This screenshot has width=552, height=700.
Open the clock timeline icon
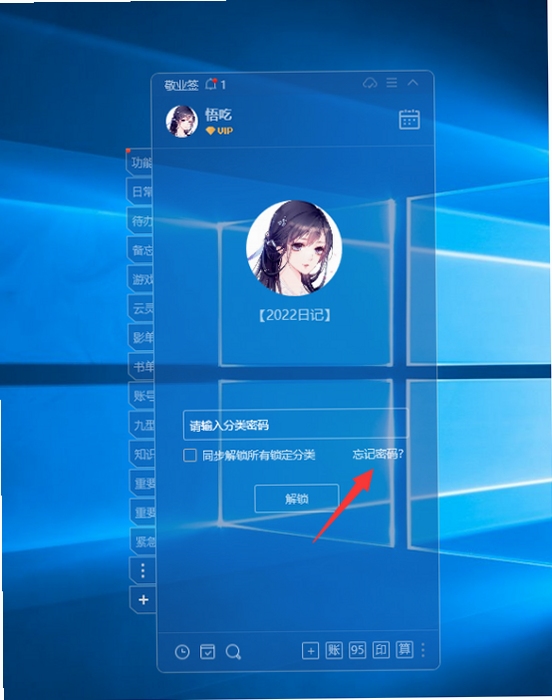[182, 652]
